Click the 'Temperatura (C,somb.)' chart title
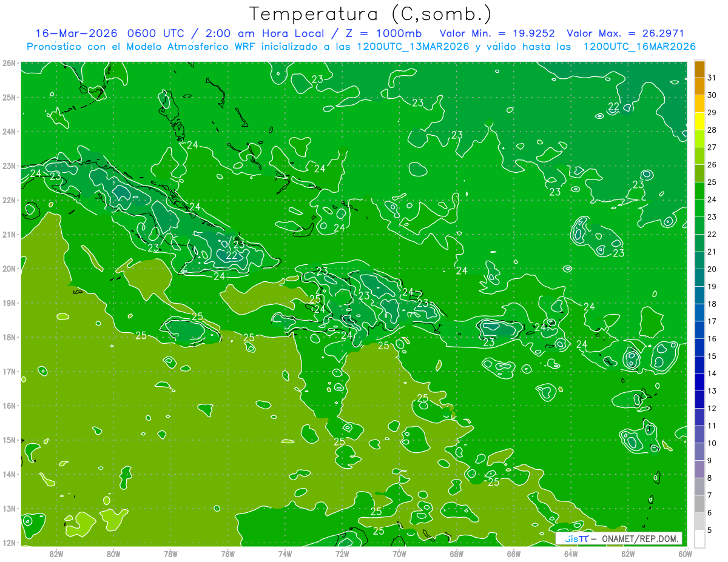 pos(370,14)
